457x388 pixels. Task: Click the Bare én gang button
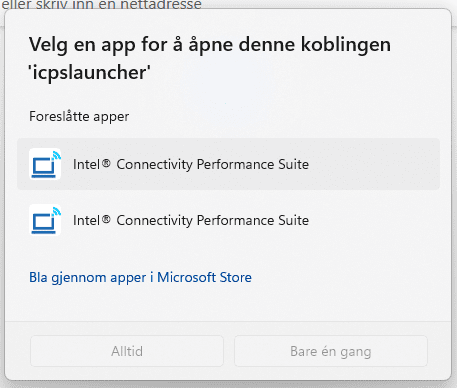click(x=331, y=351)
